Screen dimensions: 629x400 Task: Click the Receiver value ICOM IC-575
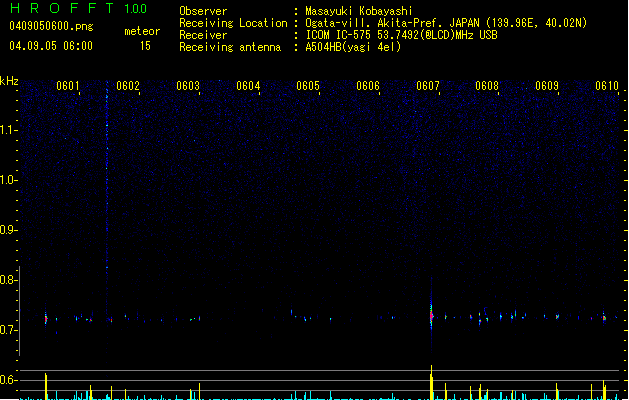(x=339, y=35)
